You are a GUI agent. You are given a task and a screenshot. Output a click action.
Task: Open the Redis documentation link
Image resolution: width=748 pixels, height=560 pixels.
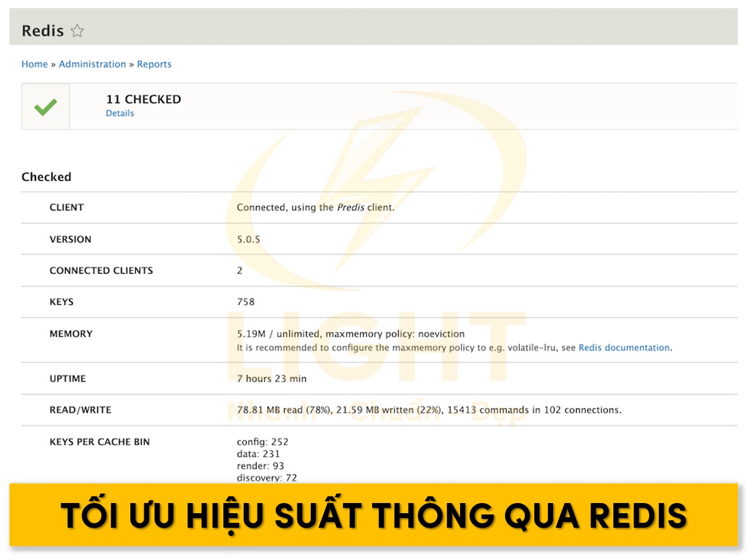coord(624,348)
